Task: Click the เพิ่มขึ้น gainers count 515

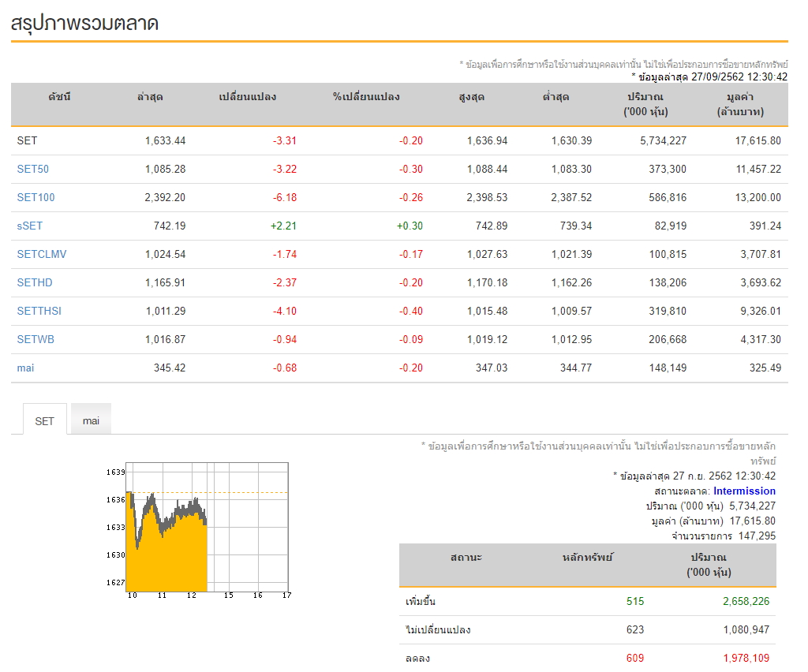Action: click(635, 601)
